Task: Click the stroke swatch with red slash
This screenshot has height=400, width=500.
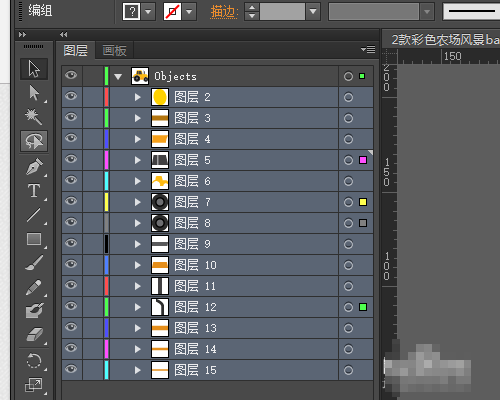Action: [x=172, y=12]
